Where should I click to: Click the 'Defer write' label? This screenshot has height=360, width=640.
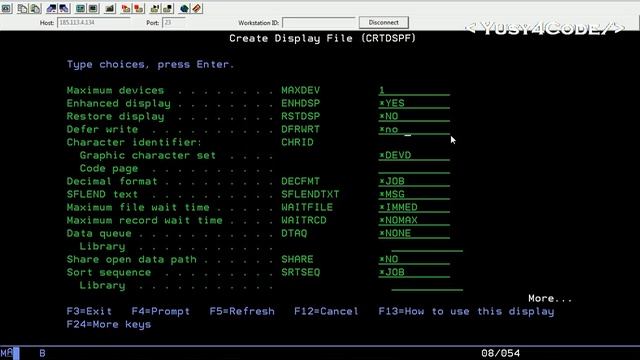pyautogui.click(x=102, y=130)
